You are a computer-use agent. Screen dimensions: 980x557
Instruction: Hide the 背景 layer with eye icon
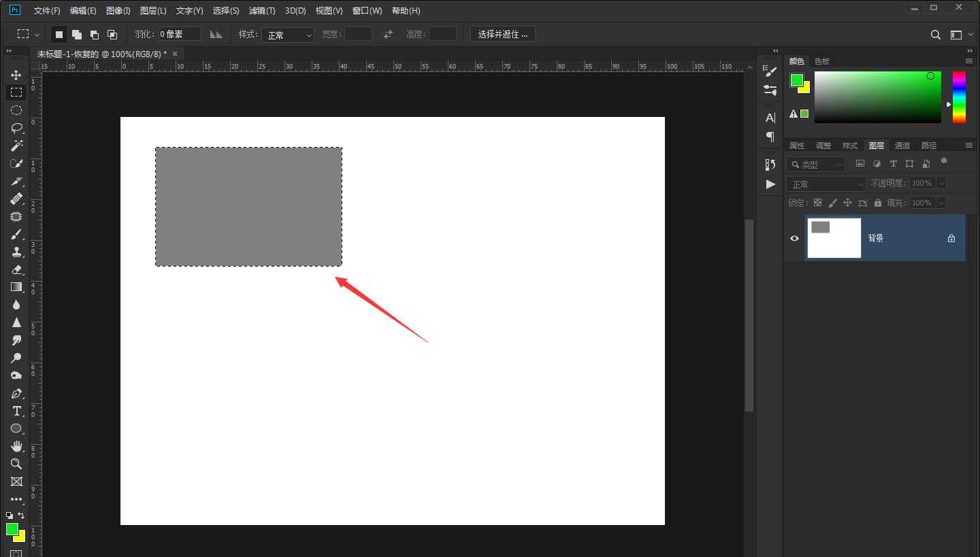coord(794,238)
